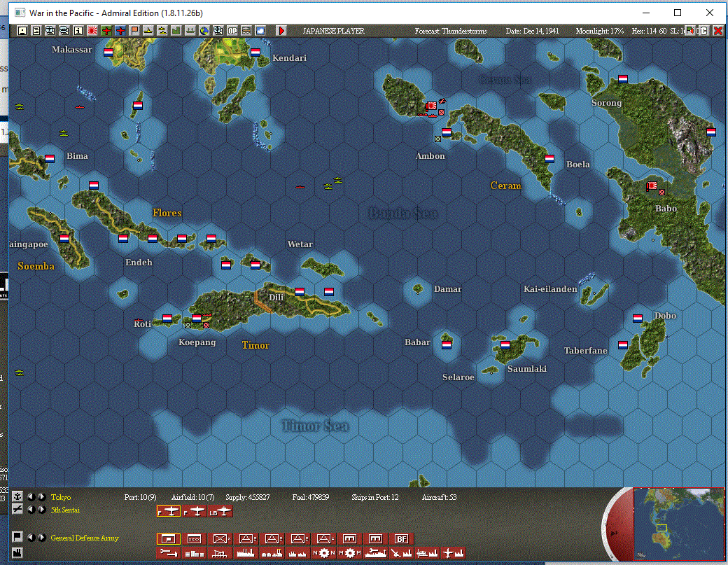Open the document list toolbar icon
The height and width of the screenshot is (565, 728).
point(36,31)
